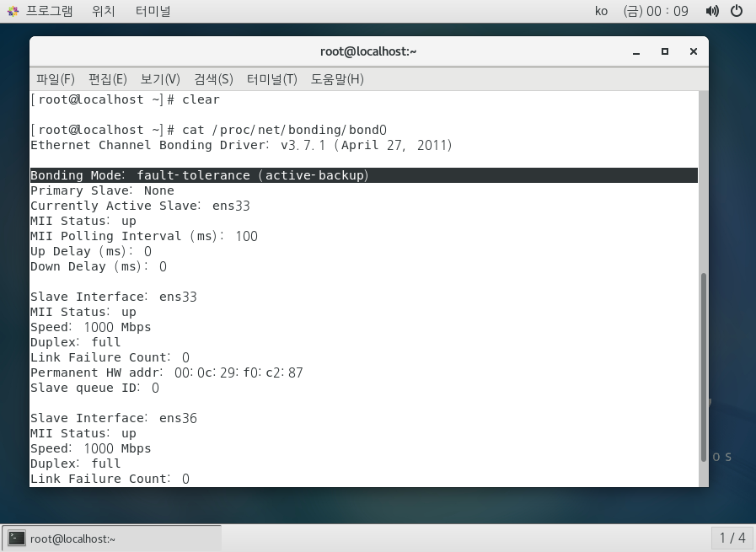The height and width of the screenshot is (552, 756).
Task: Click 'Permanent HW addr: 00:0c:29:f0:c2:87' line
Action: (x=167, y=372)
